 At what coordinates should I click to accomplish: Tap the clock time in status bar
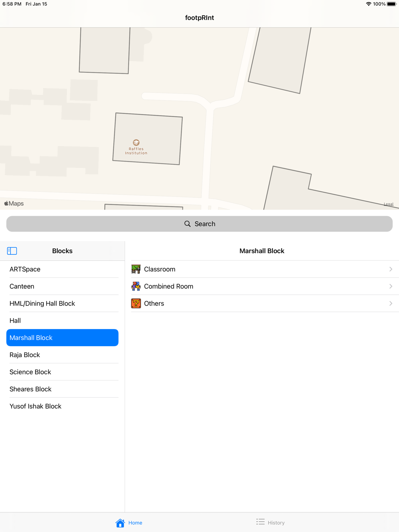pos(12,4)
